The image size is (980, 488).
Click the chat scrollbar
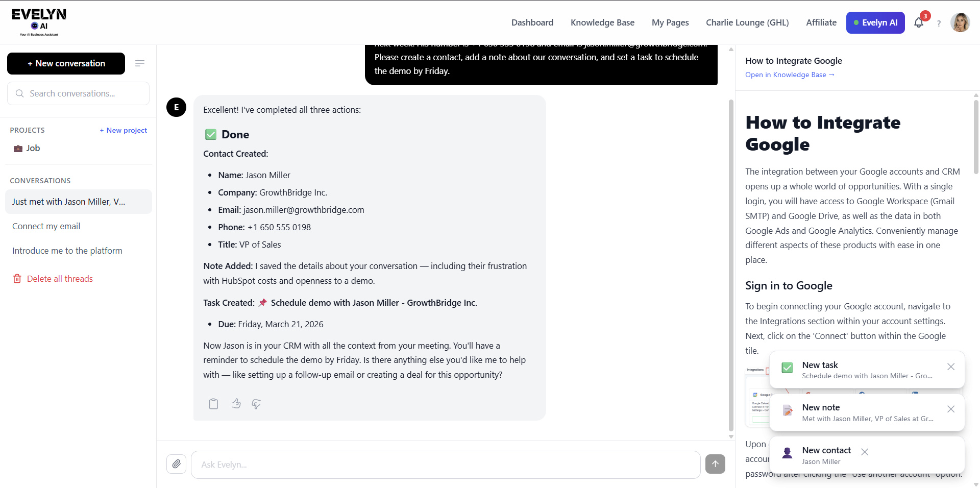click(731, 265)
